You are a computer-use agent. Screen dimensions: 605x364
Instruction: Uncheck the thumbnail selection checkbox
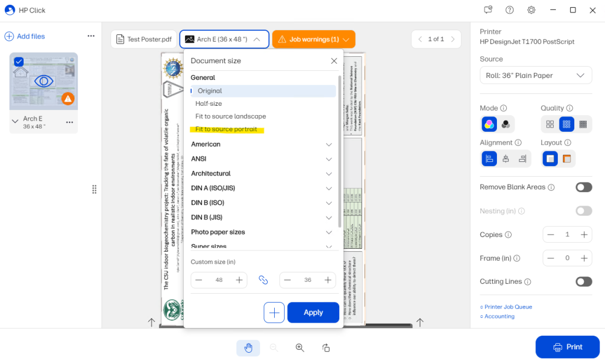coord(18,61)
